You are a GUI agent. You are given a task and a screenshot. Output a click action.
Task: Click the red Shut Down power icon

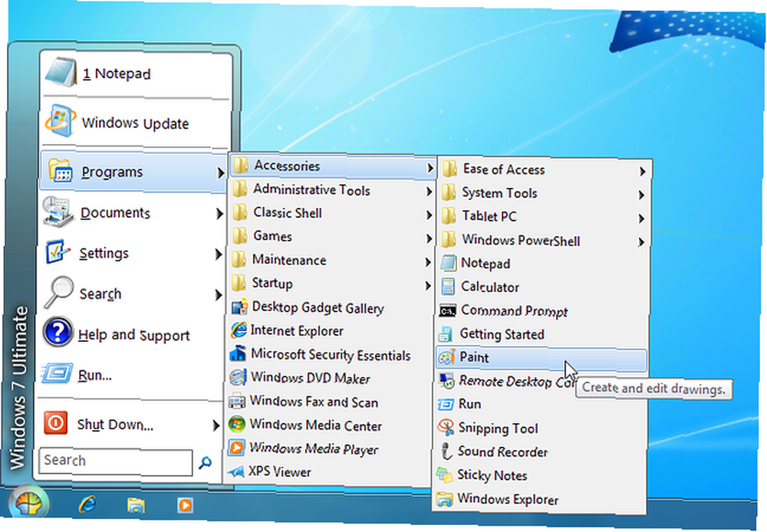55,422
